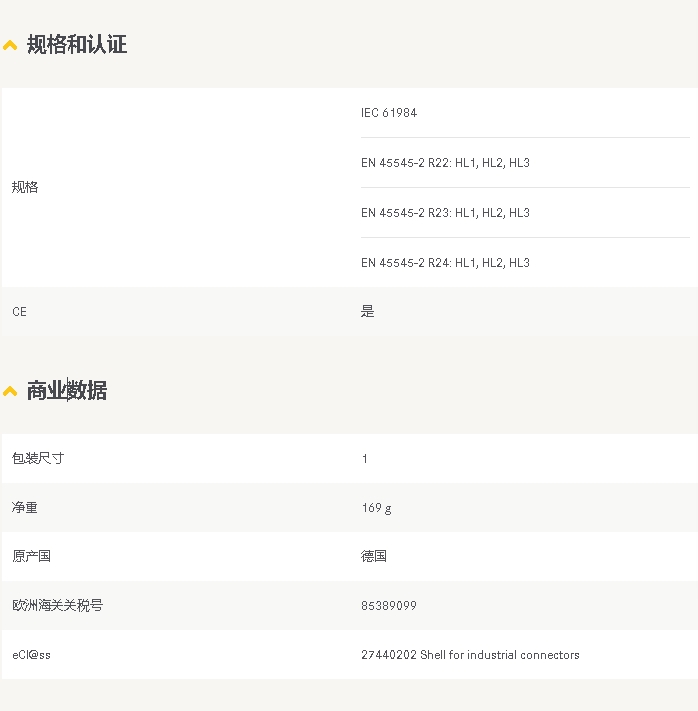The image size is (698, 711).
Task: Select the 169 g weight value
Action: click(x=376, y=508)
